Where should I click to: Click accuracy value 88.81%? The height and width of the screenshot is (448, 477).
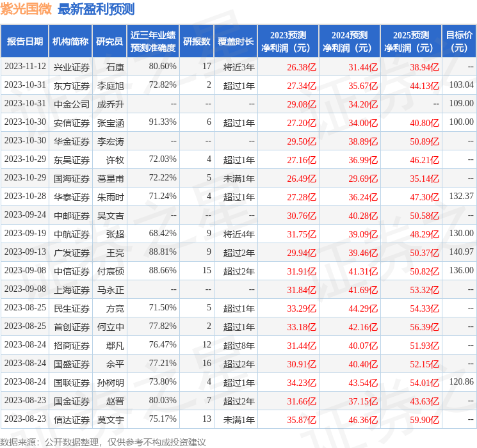point(163,252)
